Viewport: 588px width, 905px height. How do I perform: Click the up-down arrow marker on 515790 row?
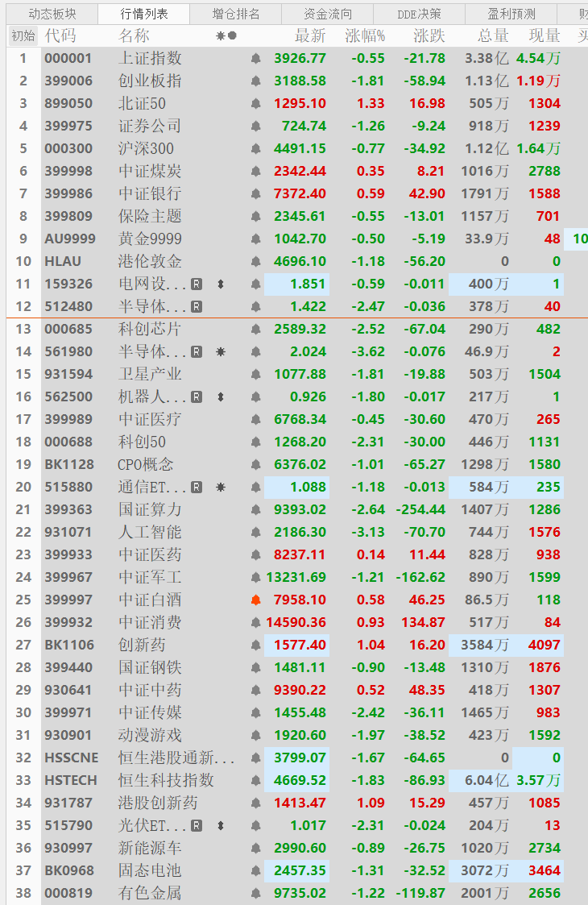(221, 825)
